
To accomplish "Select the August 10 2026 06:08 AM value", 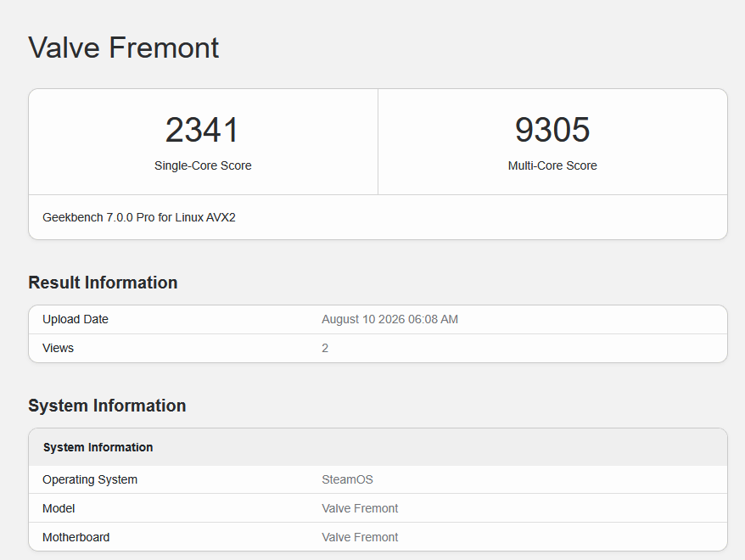I will tap(389, 319).
